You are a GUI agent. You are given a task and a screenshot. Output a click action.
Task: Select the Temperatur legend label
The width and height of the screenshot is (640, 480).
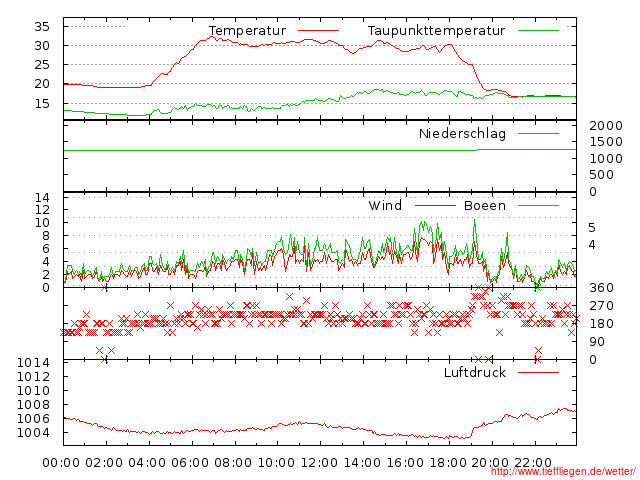pyautogui.click(x=247, y=31)
